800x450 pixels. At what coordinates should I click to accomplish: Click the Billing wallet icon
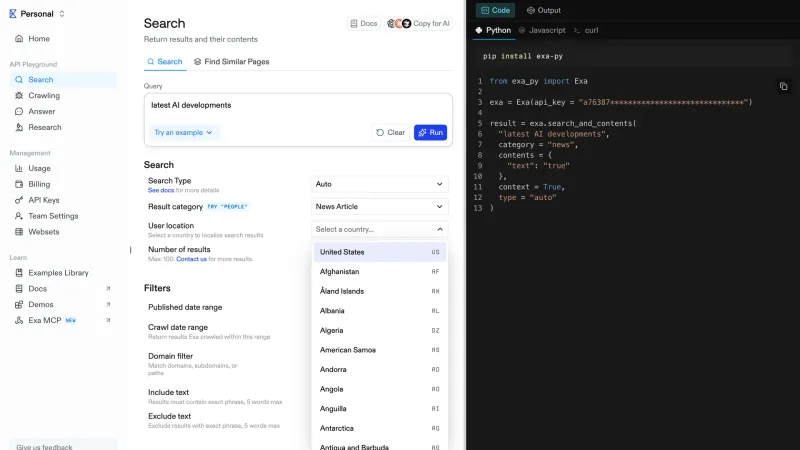pyautogui.click(x=19, y=184)
